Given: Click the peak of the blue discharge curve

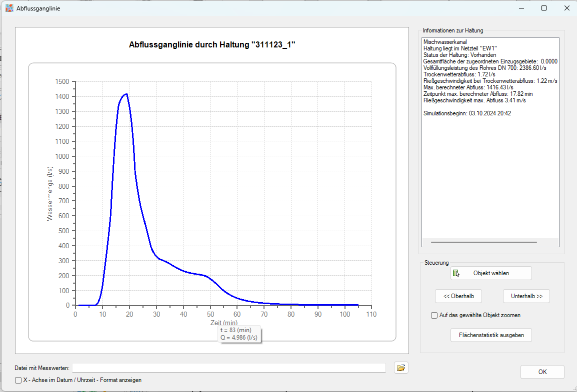Looking at the screenshot, I should point(126,94).
